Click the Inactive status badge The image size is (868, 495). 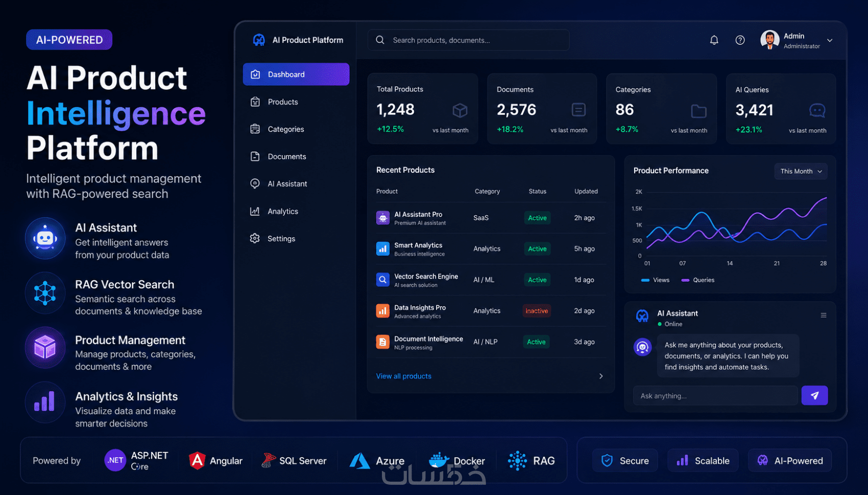click(x=537, y=311)
